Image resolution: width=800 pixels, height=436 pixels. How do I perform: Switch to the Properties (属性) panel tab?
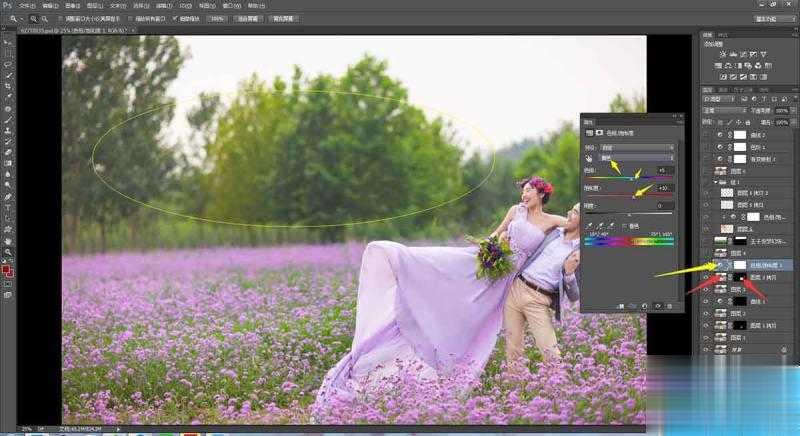tap(588, 122)
